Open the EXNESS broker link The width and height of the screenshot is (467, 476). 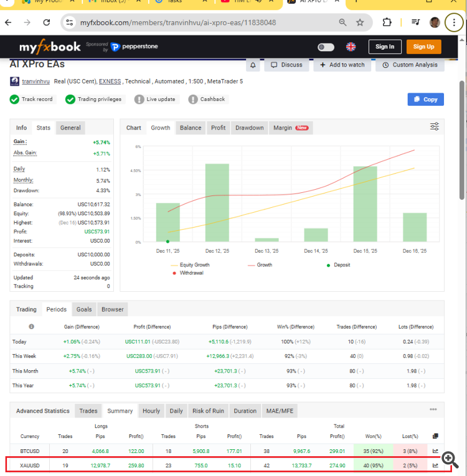pyautogui.click(x=110, y=82)
